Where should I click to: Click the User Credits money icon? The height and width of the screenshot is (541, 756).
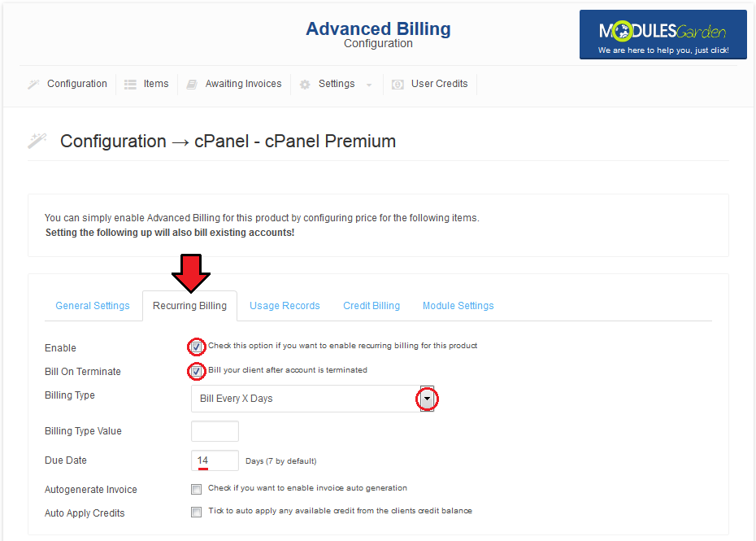click(398, 85)
